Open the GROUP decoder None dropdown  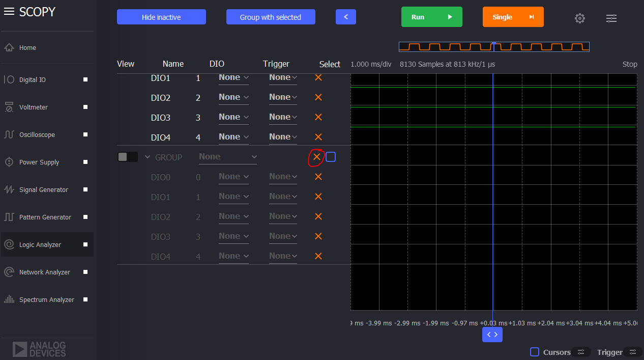(228, 157)
